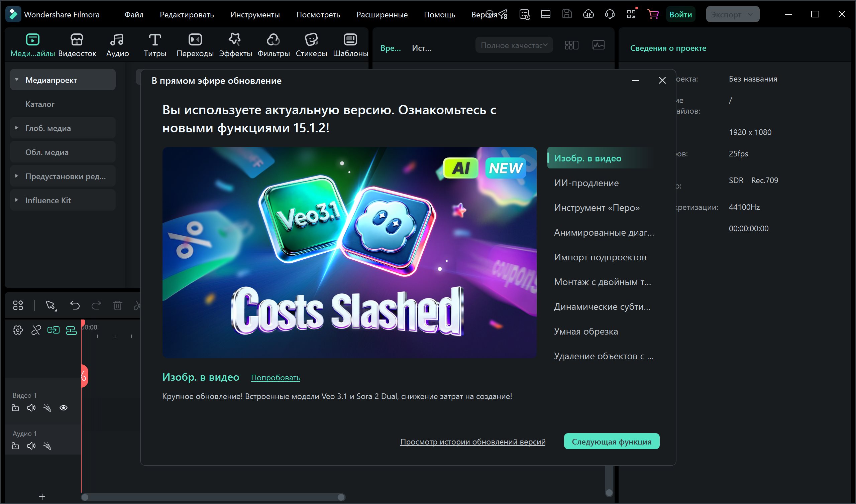Screen dimensions: 856x504
Task: Click the cloud upload icon
Action: tap(588, 14)
